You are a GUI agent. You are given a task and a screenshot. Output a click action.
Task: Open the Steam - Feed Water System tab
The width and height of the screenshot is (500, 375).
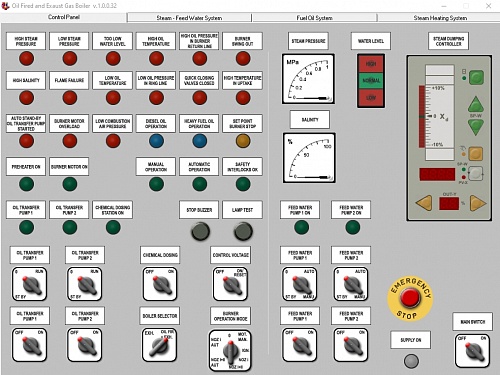click(x=189, y=18)
